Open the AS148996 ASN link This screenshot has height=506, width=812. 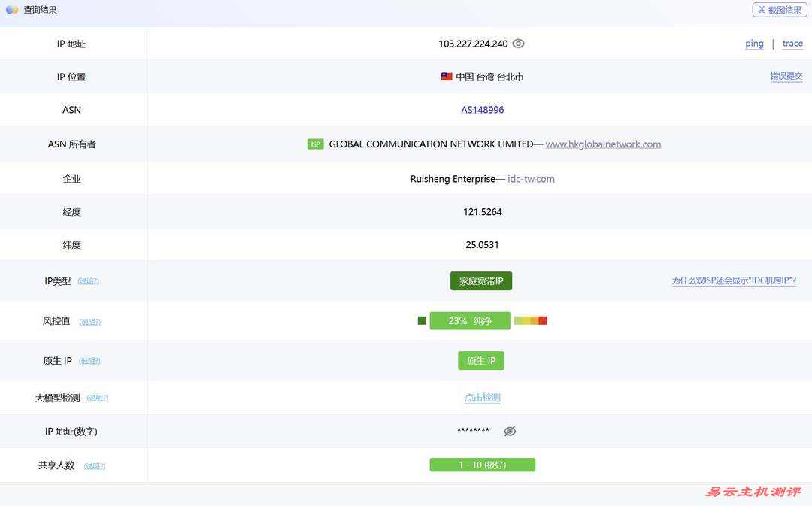pos(482,110)
